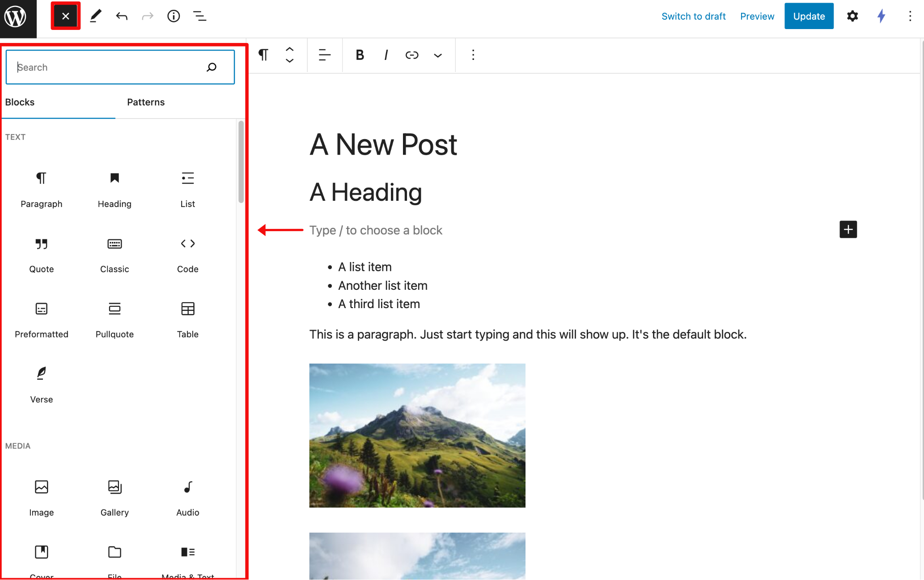Insert an Audio block
This screenshot has width=924, height=580.
point(188,498)
